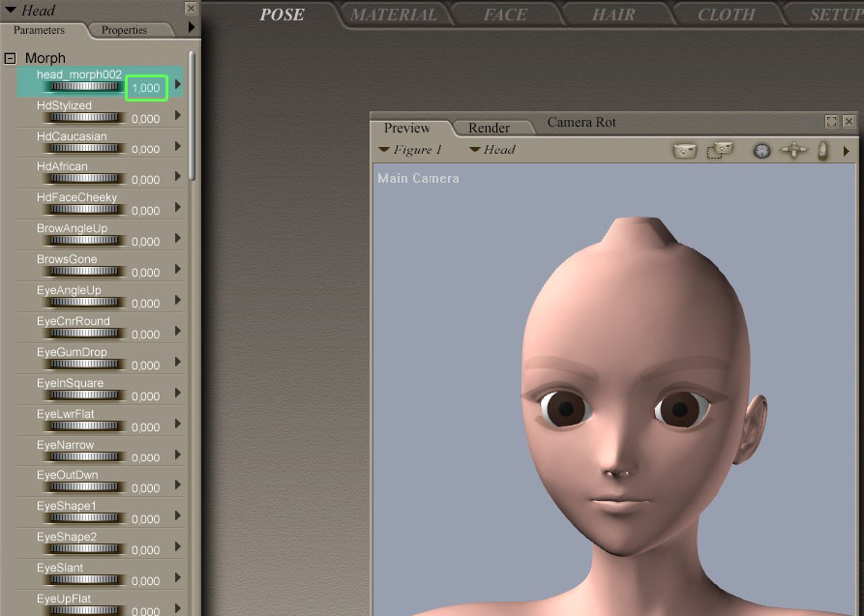Click the HdAfrican value field
Screen dimensions: 864x616
[145, 180]
